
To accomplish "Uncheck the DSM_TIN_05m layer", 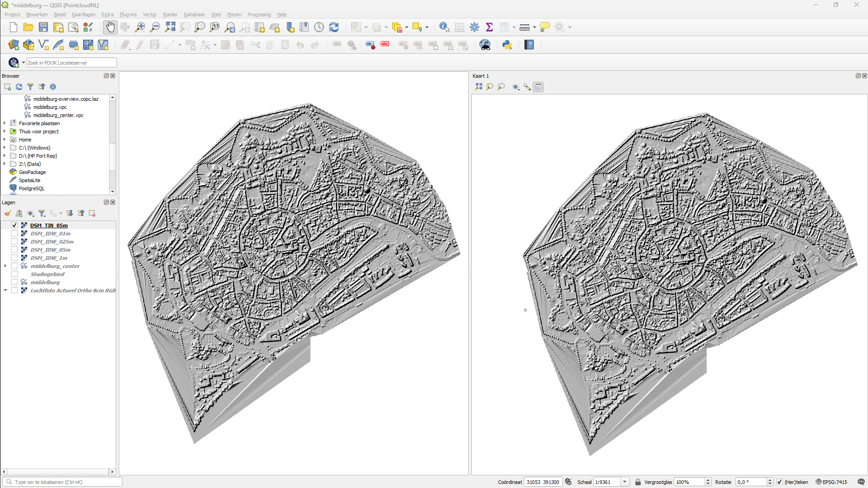I will (14, 225).
